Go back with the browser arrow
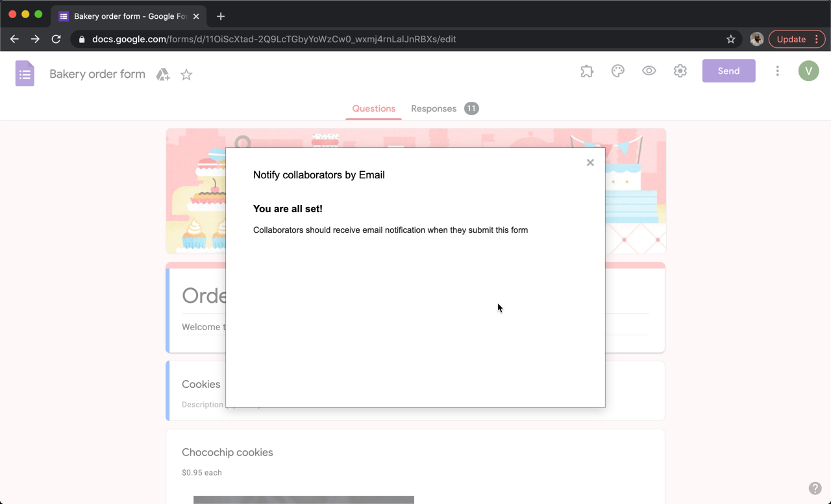Screen dimensions: 831x504 point(14,39)
